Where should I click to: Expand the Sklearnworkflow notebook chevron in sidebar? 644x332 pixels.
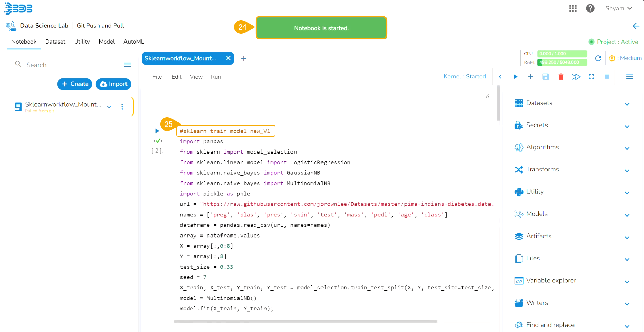point(109,107)
